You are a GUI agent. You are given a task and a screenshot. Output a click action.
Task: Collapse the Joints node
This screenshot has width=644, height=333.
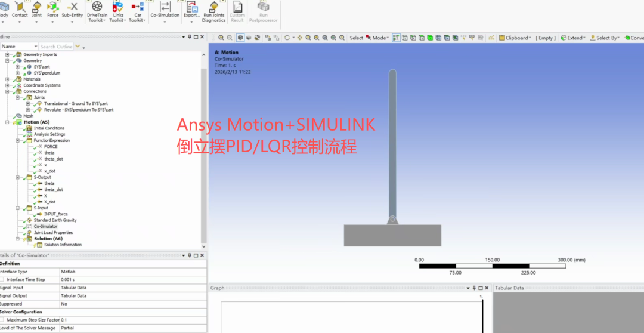pyautogui.click(x=18, y=98)
